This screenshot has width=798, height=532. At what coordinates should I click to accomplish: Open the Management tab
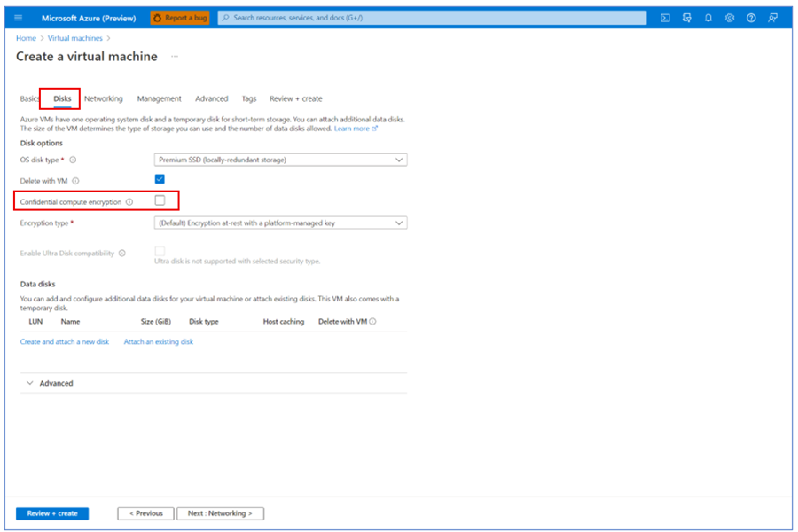[x=159, y=98]
